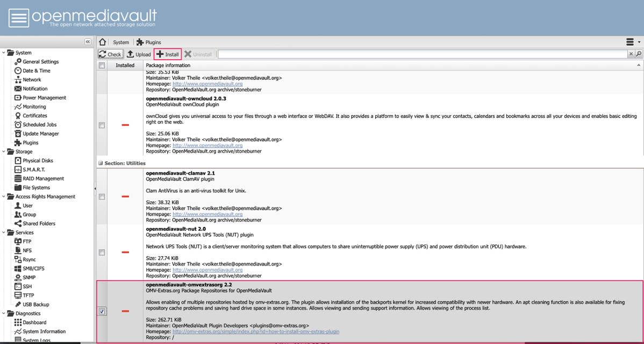Image resolution: width=644 pixels, height=344 pixels.
Task: Open the SMB/CIFS Windows icon
Action: 18,268
